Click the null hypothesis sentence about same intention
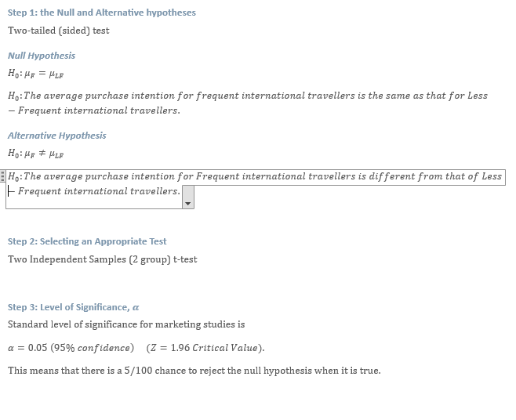The width and height of the screenshot is (516, 420). (248, 103)
